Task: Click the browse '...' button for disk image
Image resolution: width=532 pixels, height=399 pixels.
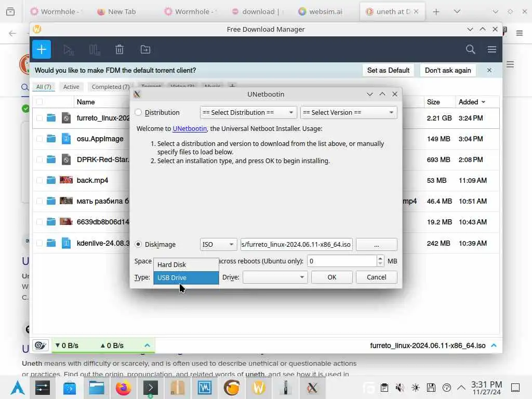Action: tap(376, 244)
